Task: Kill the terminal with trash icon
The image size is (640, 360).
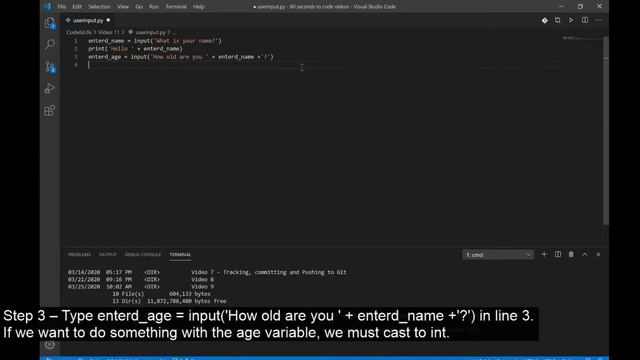Action: [571, 254]
